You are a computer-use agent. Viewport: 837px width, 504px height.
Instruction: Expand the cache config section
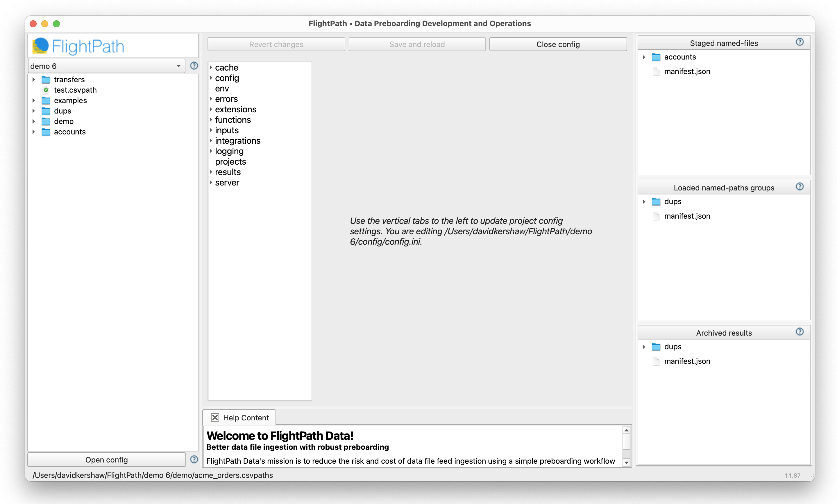coord(211,68)
